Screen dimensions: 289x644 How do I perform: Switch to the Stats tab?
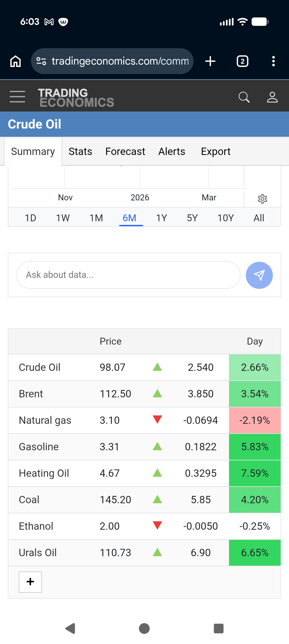click(x=80, y=152)
